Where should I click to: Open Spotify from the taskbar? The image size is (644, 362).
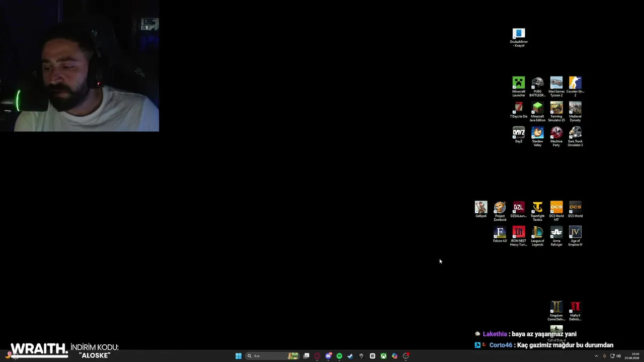coord(339,356)
